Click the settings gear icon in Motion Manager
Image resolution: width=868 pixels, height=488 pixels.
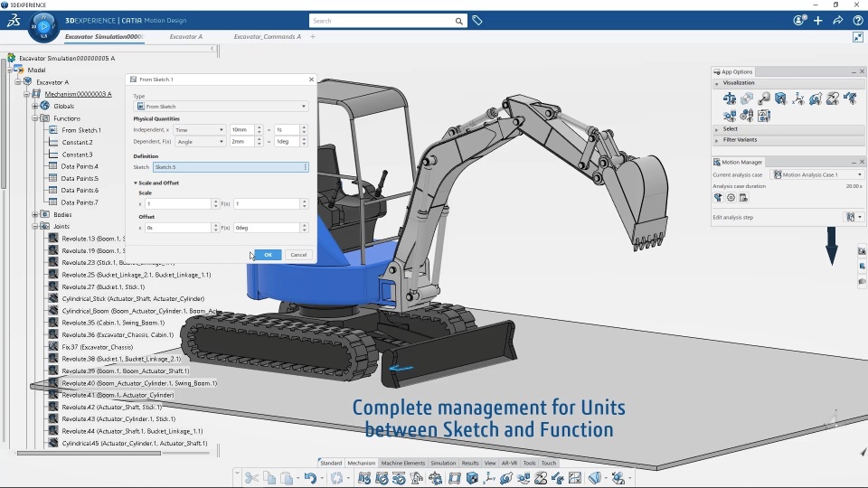pos(731,198)
